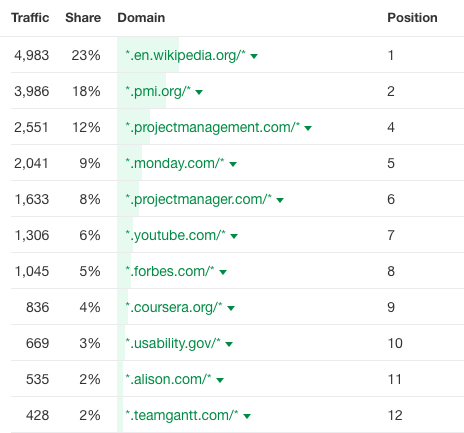This screenshot has width=464, height=433.
Task: Expand the alison.com dropdown arrow
Action: tap(220, 380)
